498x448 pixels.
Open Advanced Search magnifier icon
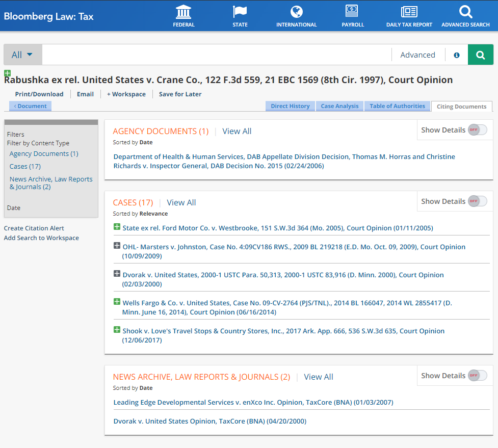click(465, 12)
